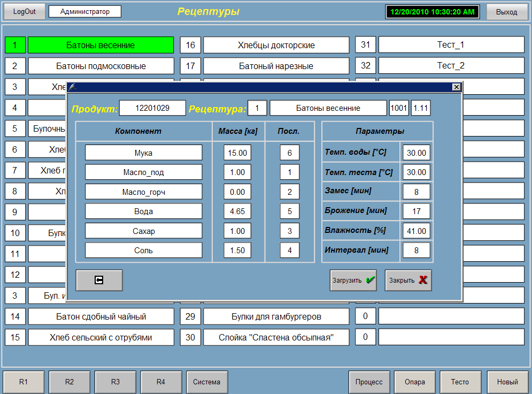Open the R4 tab at bottom
This screenshot has width=532, height=394.
[161, 382]
